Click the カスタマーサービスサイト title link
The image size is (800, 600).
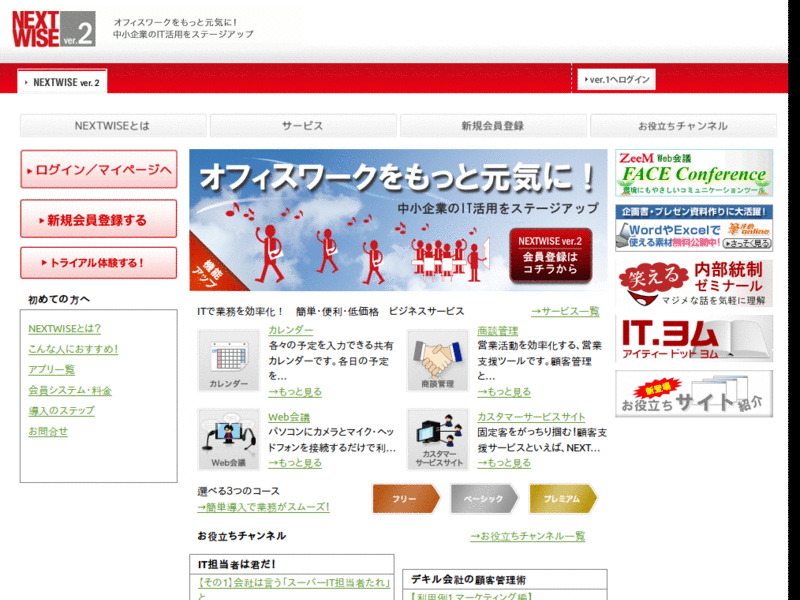pos(531,417)
